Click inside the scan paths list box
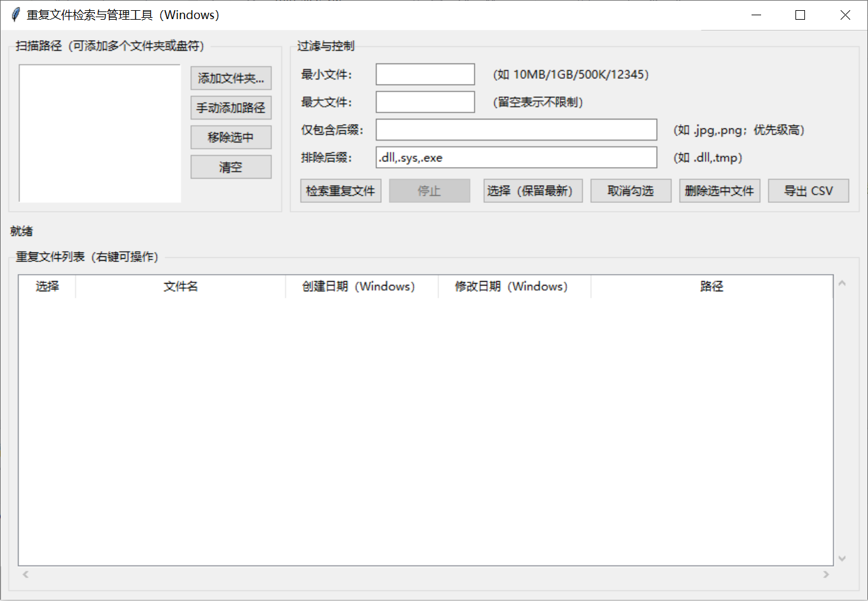This screenshot has width=868, height=601. [99, 134]
